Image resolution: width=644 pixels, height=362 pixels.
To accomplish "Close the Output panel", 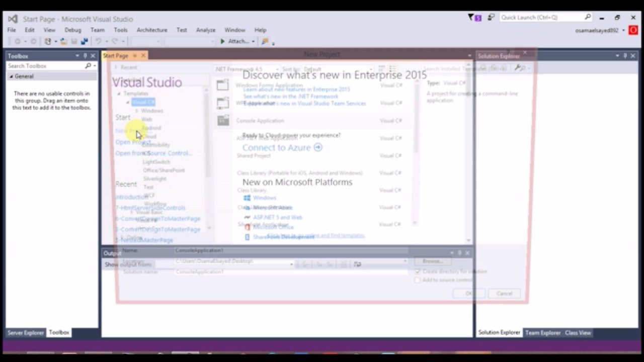I will click(467, 253).
